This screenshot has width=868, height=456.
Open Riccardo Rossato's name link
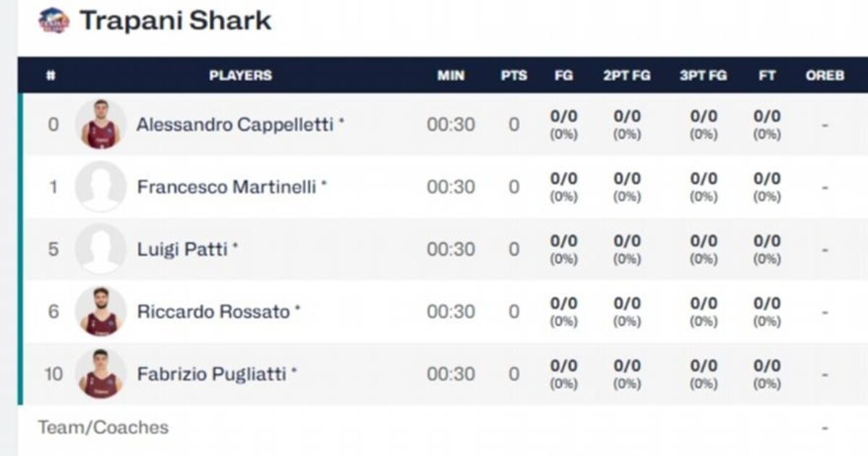[x=213, y=311]
